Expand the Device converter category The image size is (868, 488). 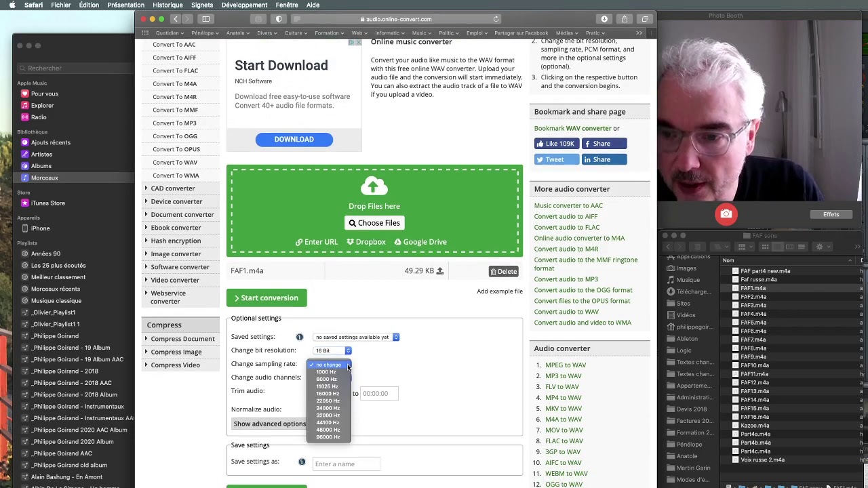pyautogui.click(x=176, y=201)
